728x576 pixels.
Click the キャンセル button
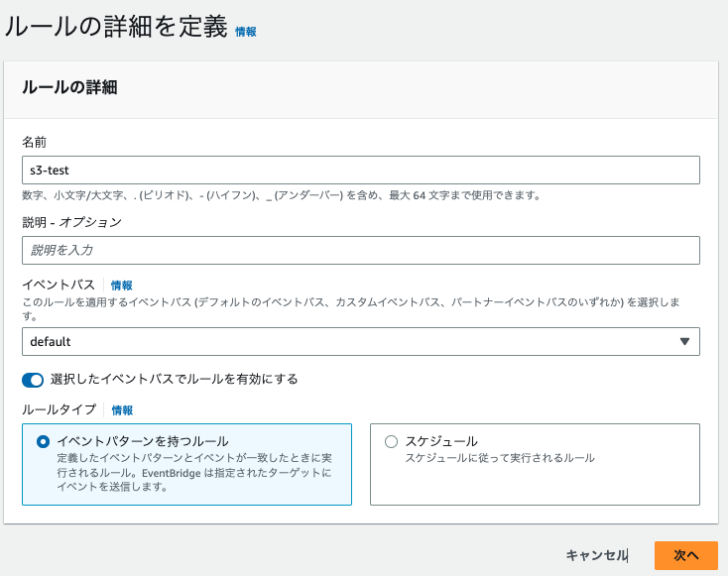coord(596,555)
